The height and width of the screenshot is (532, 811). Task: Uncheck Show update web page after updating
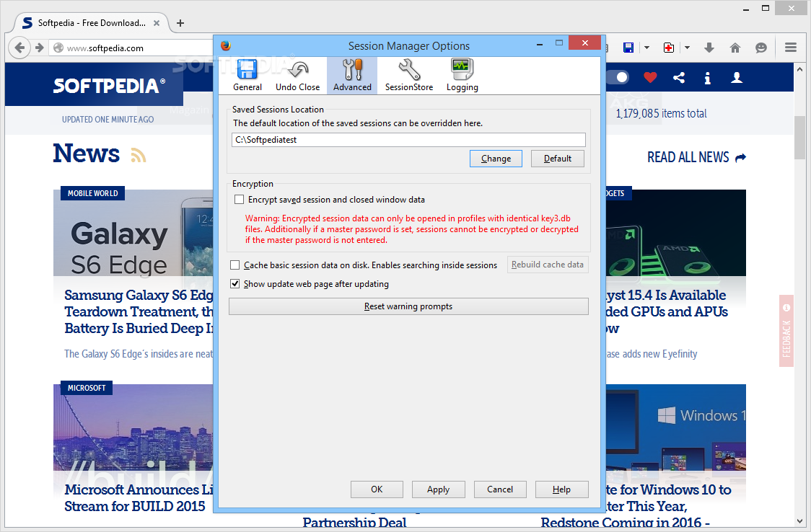[234, 283]
